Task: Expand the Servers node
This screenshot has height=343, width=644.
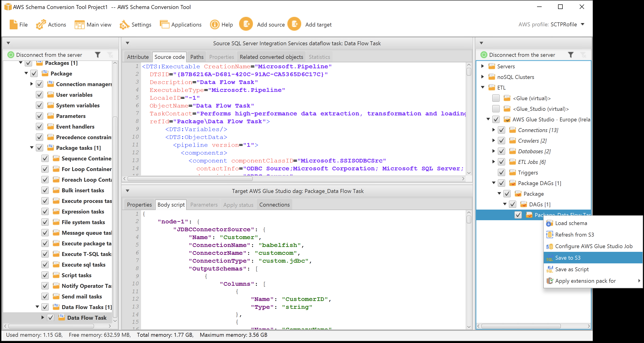Action: (x=482, y=66)
